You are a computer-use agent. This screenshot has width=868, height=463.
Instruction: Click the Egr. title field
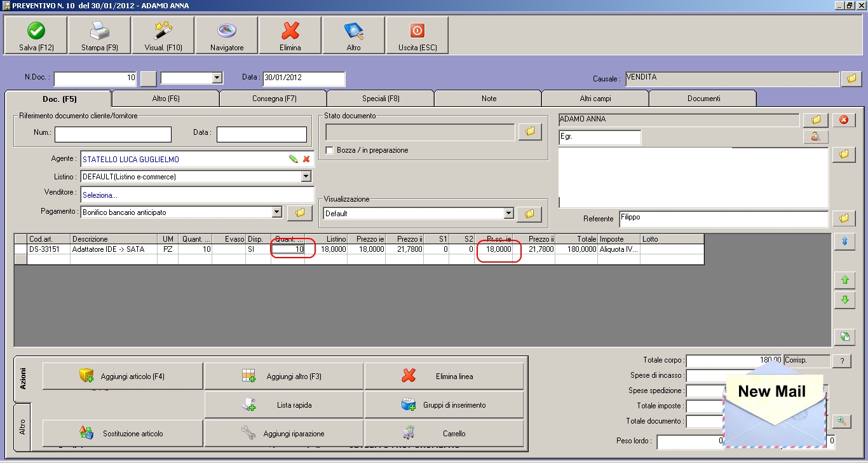click(x=600, y=137)
